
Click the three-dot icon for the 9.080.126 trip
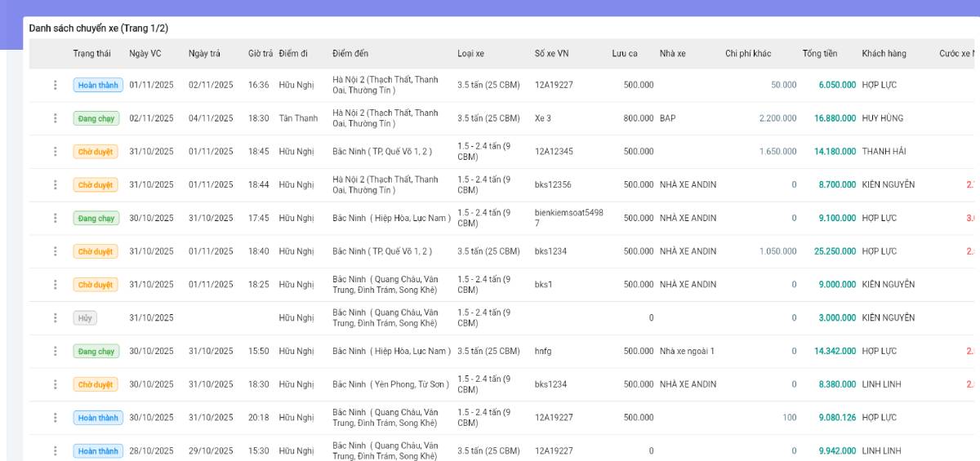point(56,418)
